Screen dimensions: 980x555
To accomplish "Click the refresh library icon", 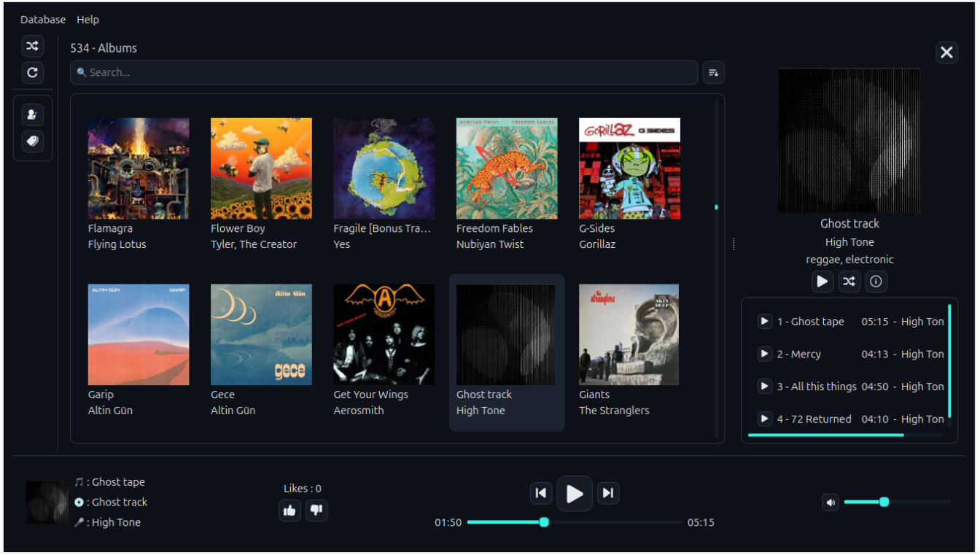I will pos(32,72).
